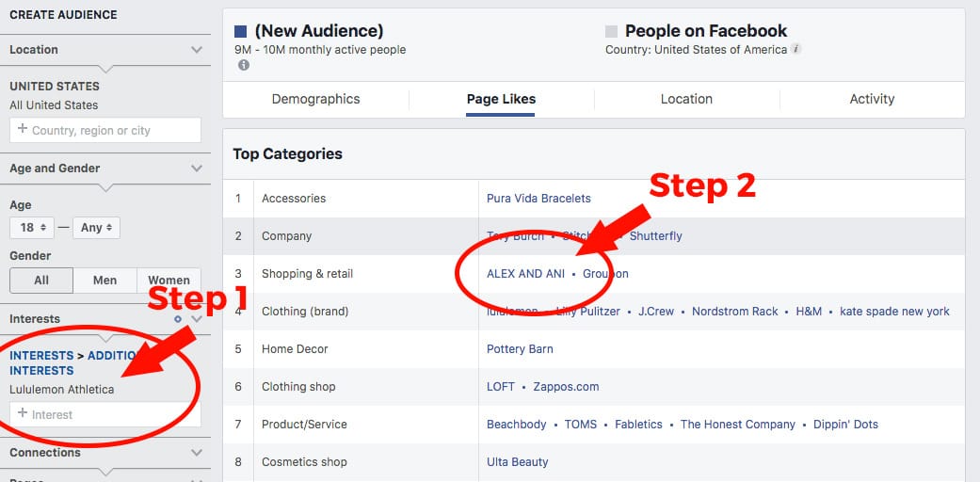Open the Shutterfly page link

[655, 235]
